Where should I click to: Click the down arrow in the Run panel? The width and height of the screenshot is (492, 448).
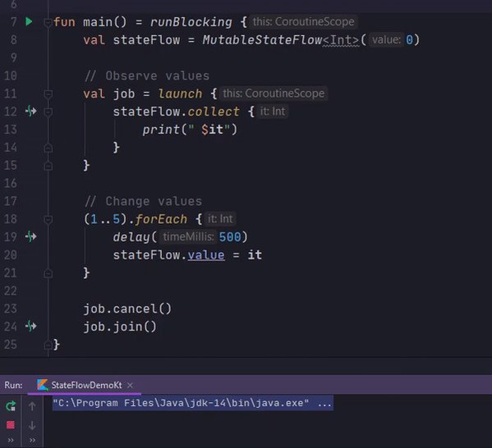click(x=32, y=425)
